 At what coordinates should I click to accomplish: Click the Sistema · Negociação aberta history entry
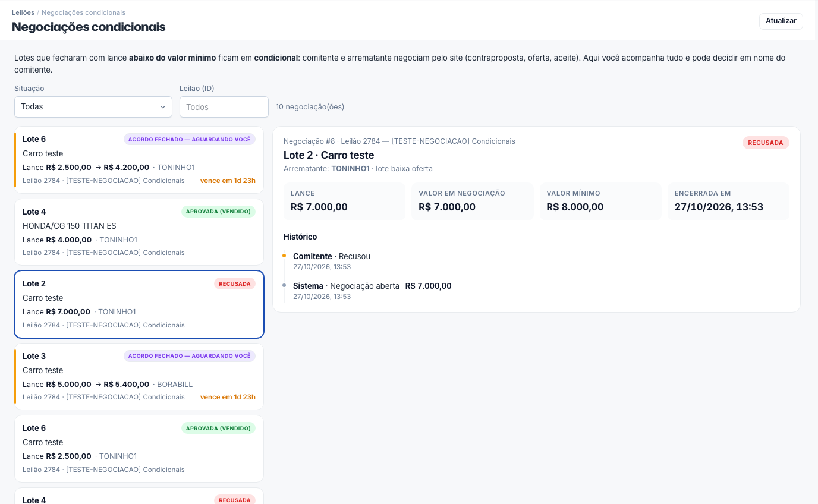point(372,291)
